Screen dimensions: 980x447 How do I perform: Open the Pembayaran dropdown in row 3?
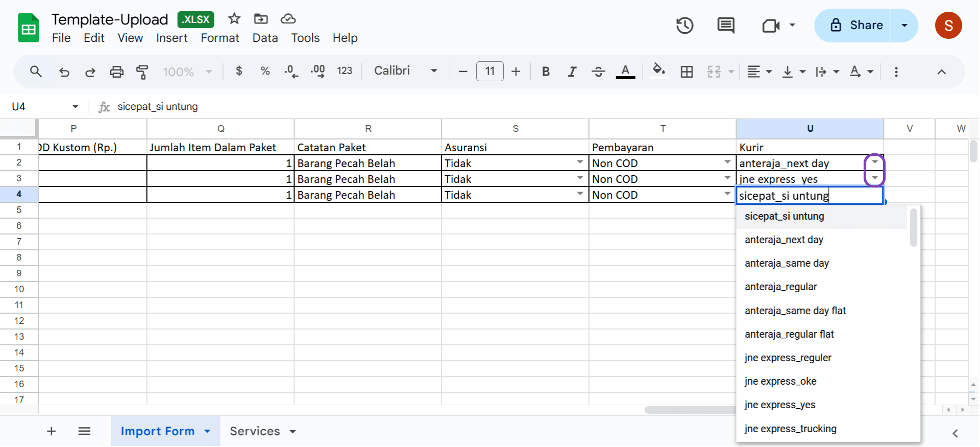(x=727, y=178)
